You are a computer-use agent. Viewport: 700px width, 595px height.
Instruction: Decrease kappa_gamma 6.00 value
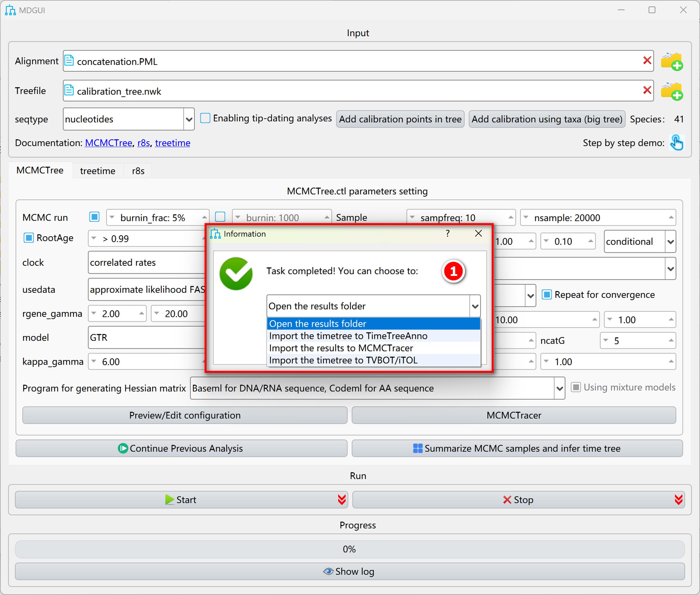coord(94,361)
